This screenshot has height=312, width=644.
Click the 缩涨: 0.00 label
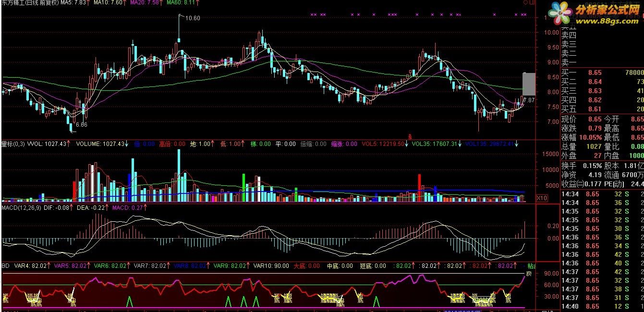[344, 144]
